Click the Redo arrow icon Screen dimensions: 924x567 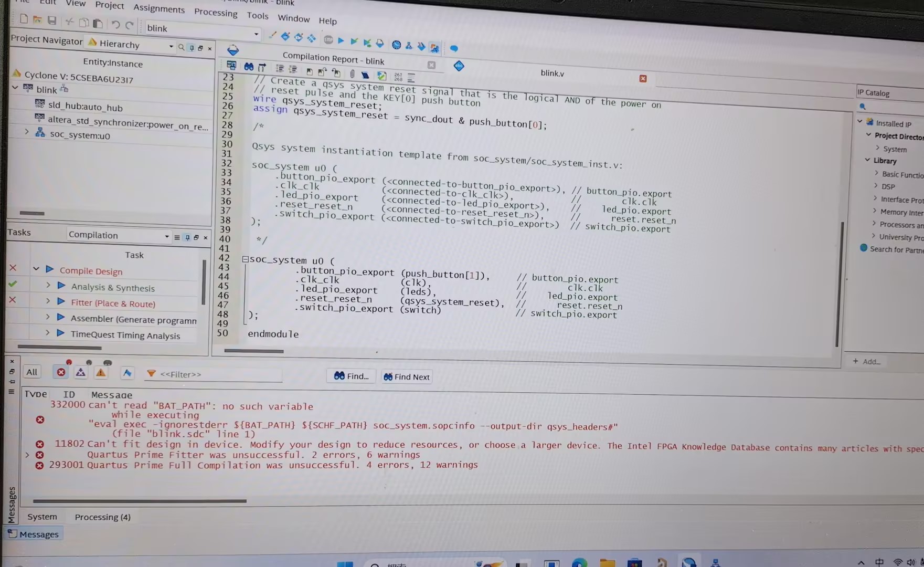(130, 25)
